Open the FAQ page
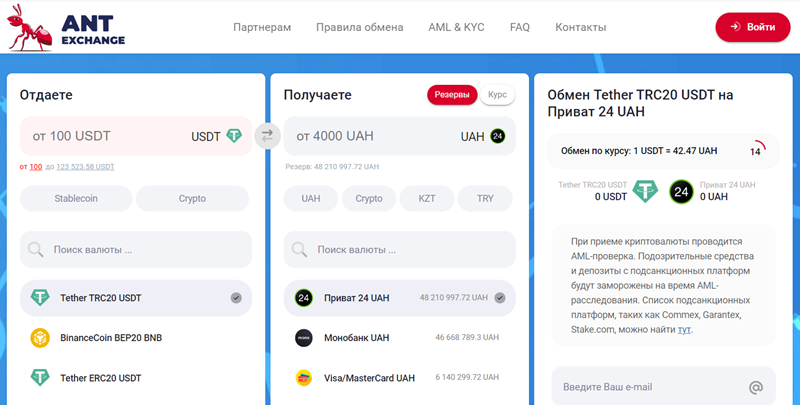Image resolution: width=800 pixels, height=405 pixels. click(x=520, y=27)
